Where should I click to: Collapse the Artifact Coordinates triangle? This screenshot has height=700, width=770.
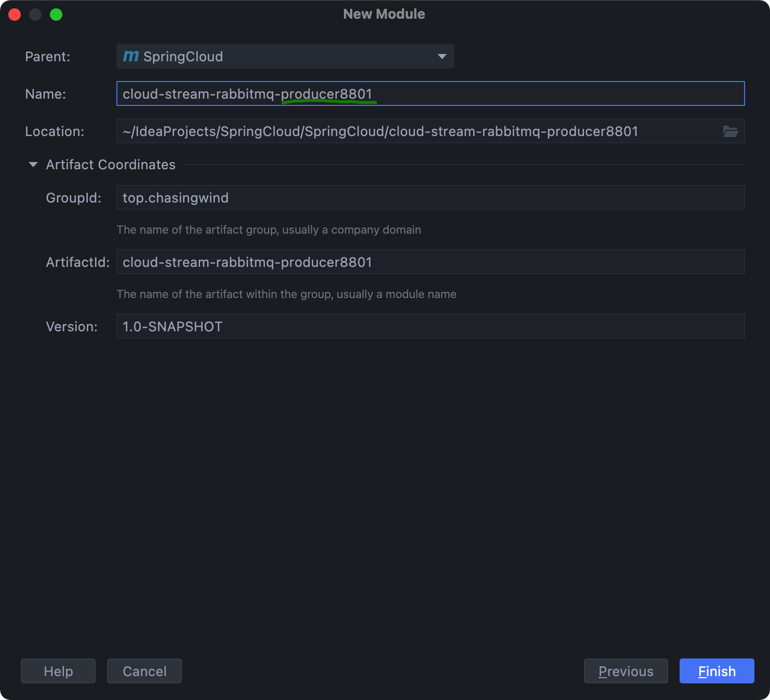33,165
